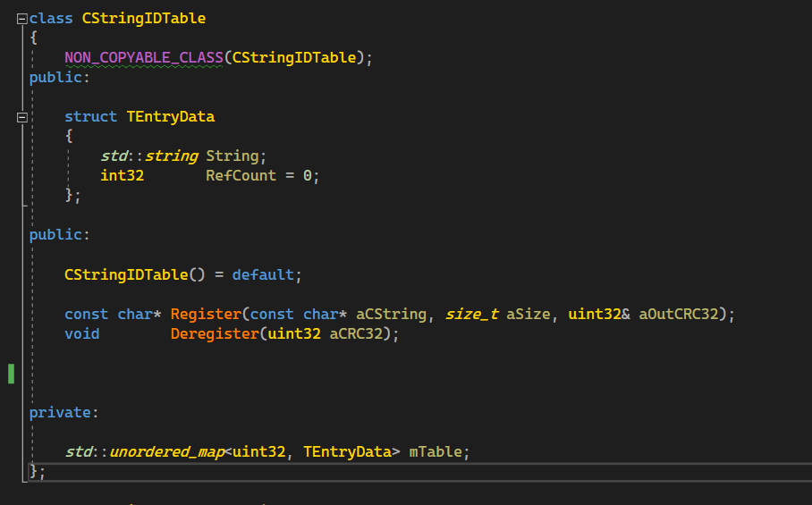Click the class name after the class keyword
The height and width of the screenshot is (505, 812).
click(x=143, y=18)
